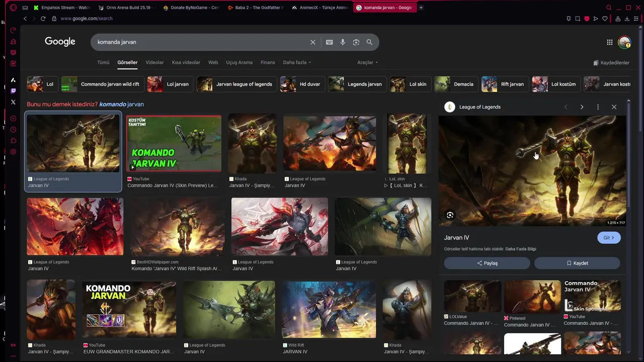The image size is (644, 362).
Task: Open Pinterest Commando Jarvan IV related image
Action: [532, 297]
